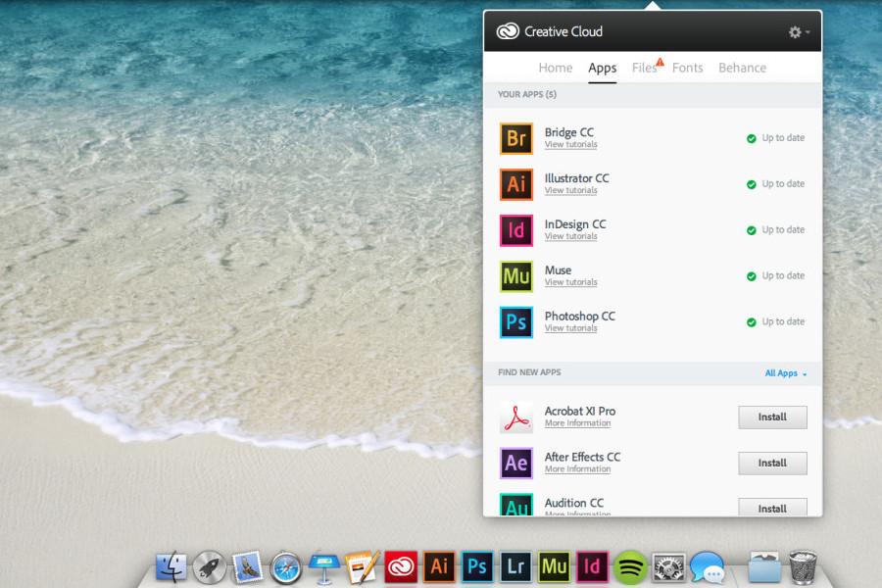The height and width of the screenshot is (588, 882).
Task: Launch Pages from the Dock
Action: [x=363, y=566]
